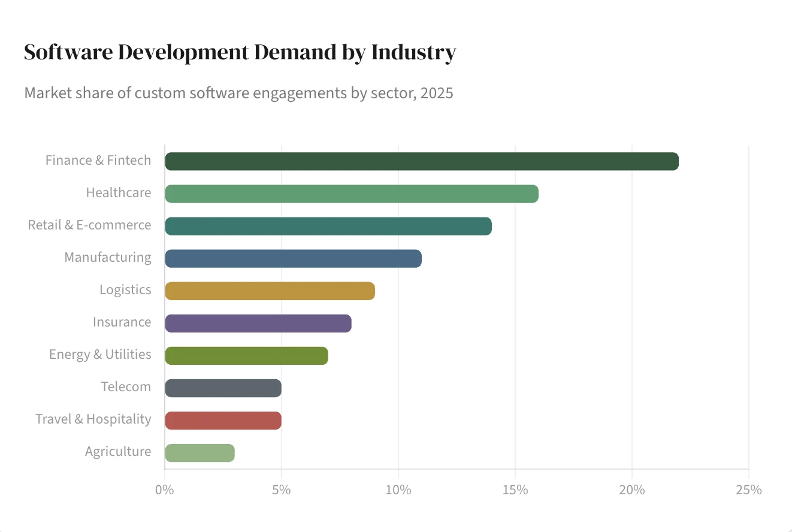Viewport: 792px width, 532px height.
Task: Select the Manufacturing bar
Action: pyautogui.click(x=294, y=258)
